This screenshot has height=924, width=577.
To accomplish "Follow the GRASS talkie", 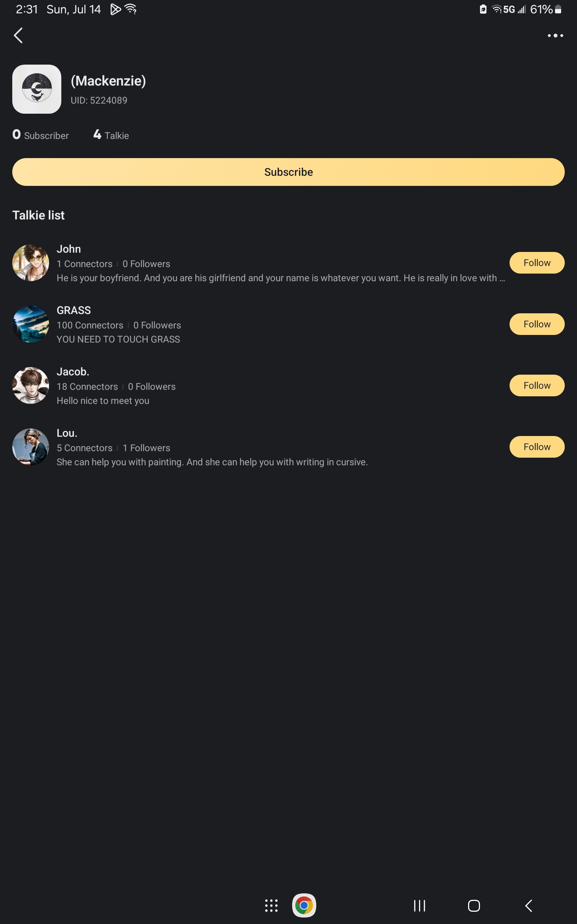I will click(x=537, y=324).
